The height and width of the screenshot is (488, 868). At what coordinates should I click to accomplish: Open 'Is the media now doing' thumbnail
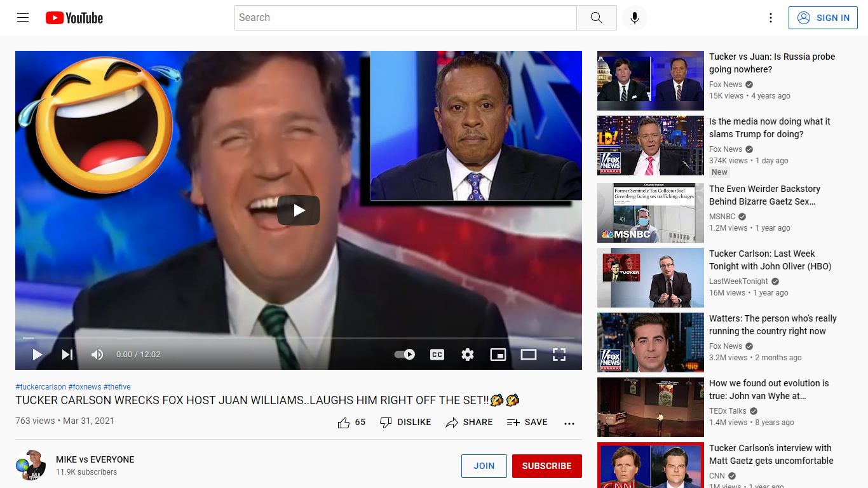pyautogui.click(x=651, y=146)
